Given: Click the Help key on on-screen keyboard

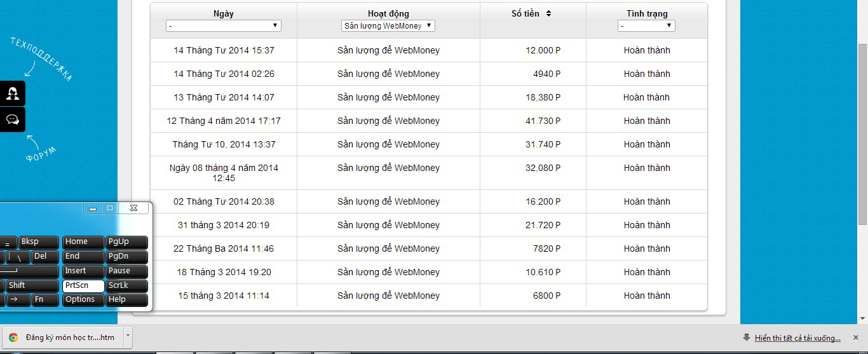Looking at the screenshot, I should 126,300.
